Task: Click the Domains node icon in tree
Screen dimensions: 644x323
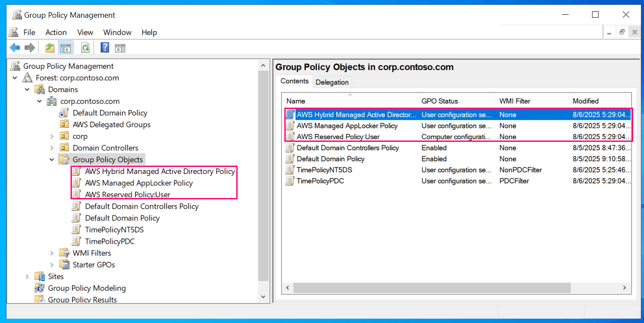Action: point(40,90)
